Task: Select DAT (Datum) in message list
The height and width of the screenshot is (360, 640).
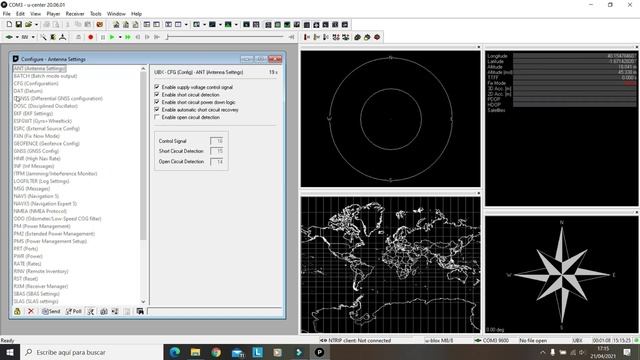Action: point(28,91)
